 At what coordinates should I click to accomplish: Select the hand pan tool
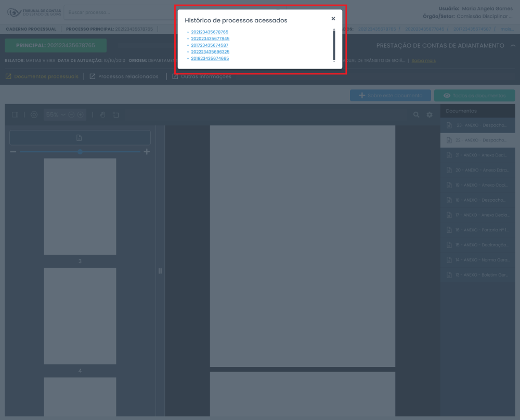tap(102, 115)
